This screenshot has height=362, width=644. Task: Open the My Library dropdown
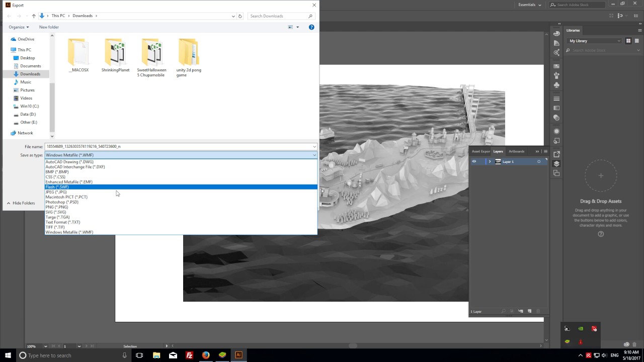595,41
